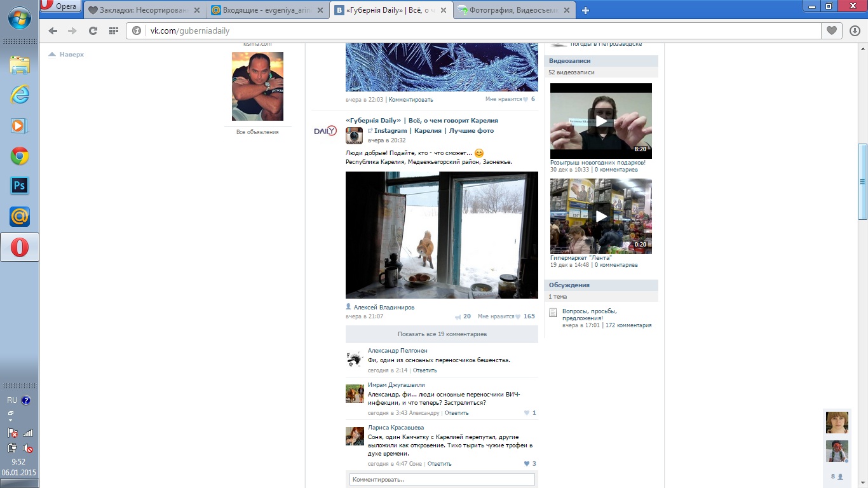Click the heart bookmark icon in address bar

click(831, 30)
